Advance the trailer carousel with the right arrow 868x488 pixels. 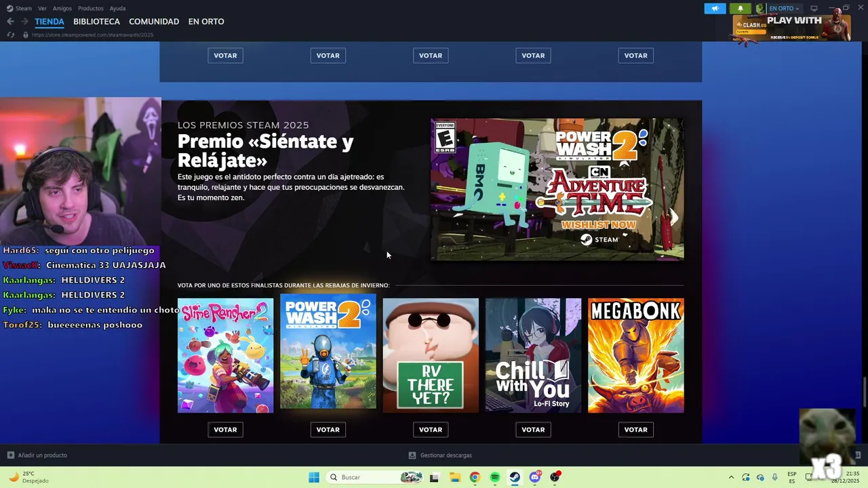click(673, 217)
